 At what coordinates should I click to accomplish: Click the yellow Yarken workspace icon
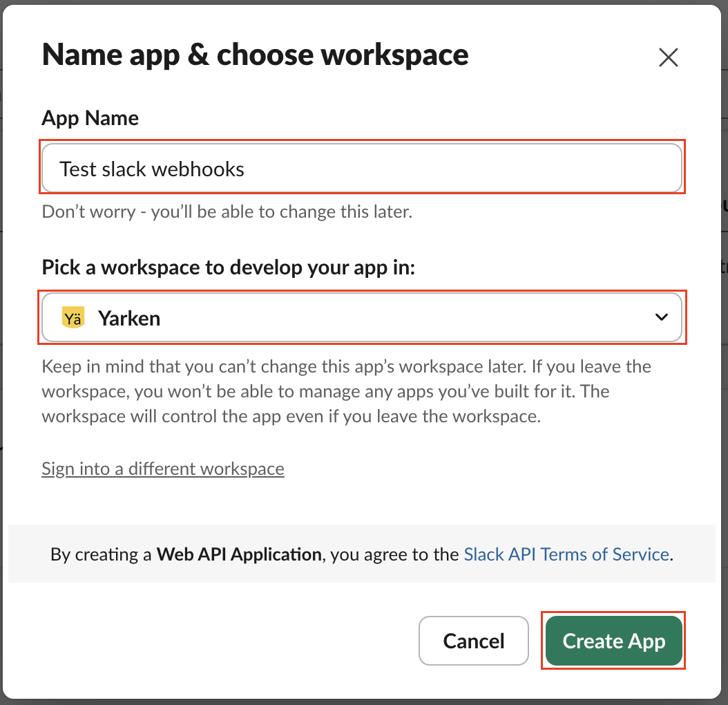(x=73, y=318)
